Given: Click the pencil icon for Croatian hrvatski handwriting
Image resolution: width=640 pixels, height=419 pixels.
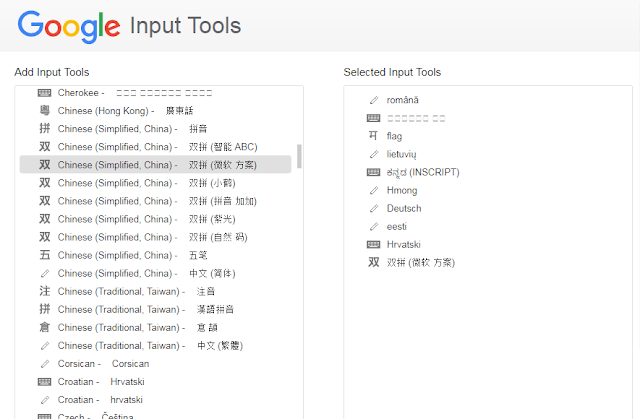Looking at the screenshot, I should (45, 400).
